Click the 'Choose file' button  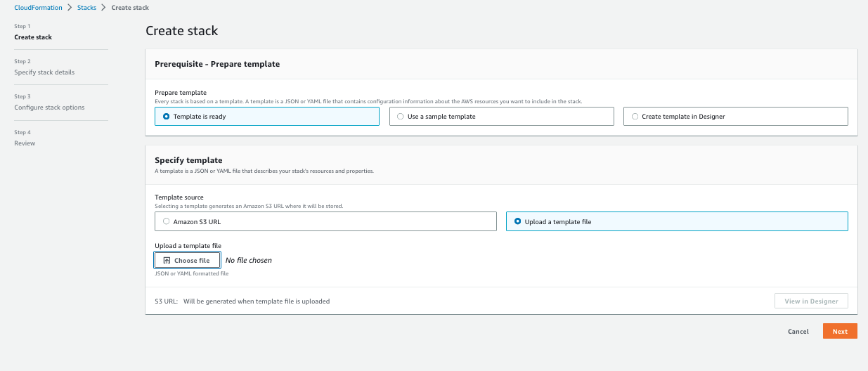[187, 261]
